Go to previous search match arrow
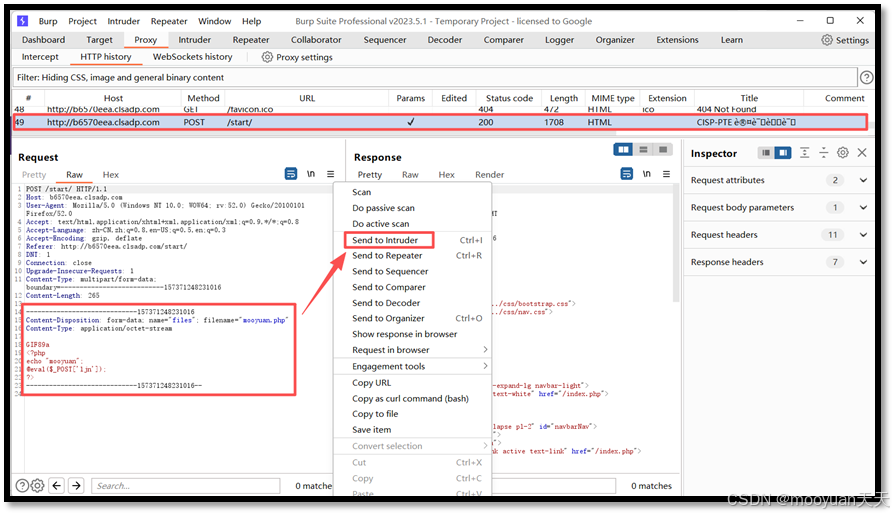 pyautogui.click(x=56, y=486)
